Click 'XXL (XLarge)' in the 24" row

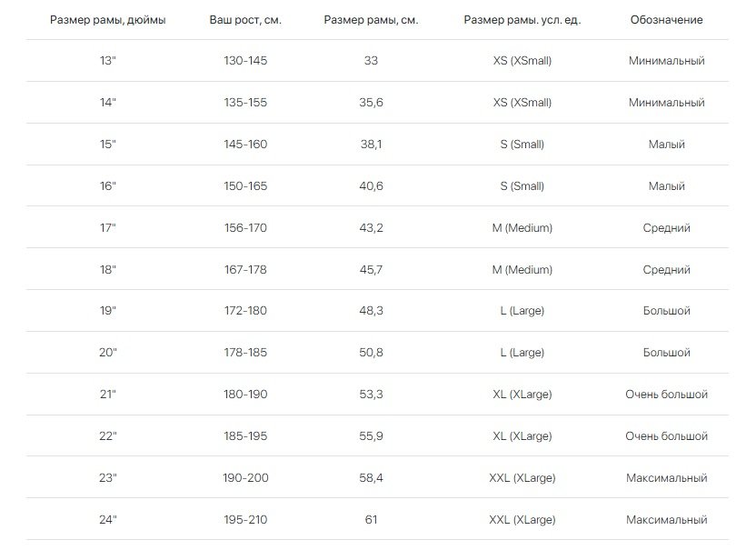point(522,520)
